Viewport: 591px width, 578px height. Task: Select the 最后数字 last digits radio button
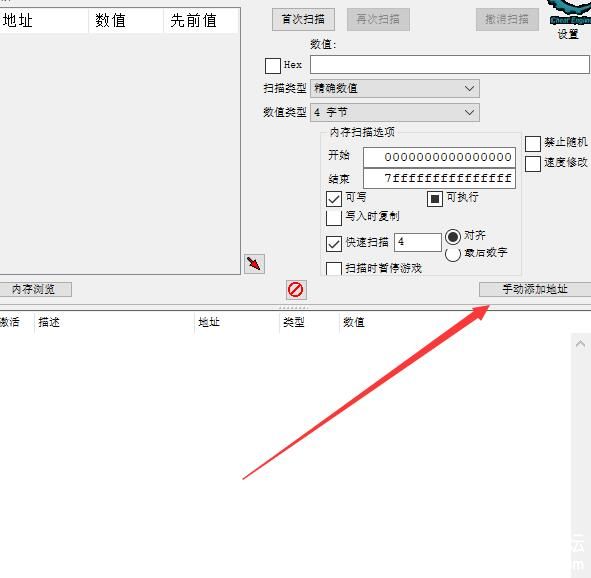(453, 254)
